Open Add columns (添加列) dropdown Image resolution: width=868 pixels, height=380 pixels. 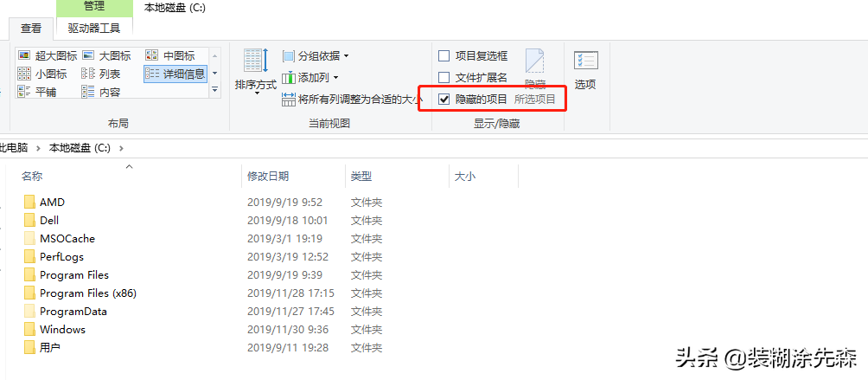point(310,78)
